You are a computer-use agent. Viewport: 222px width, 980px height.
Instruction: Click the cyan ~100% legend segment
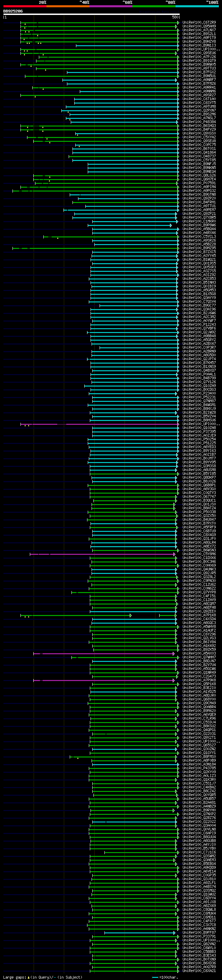pyautogui.click(x=197, y=6)
